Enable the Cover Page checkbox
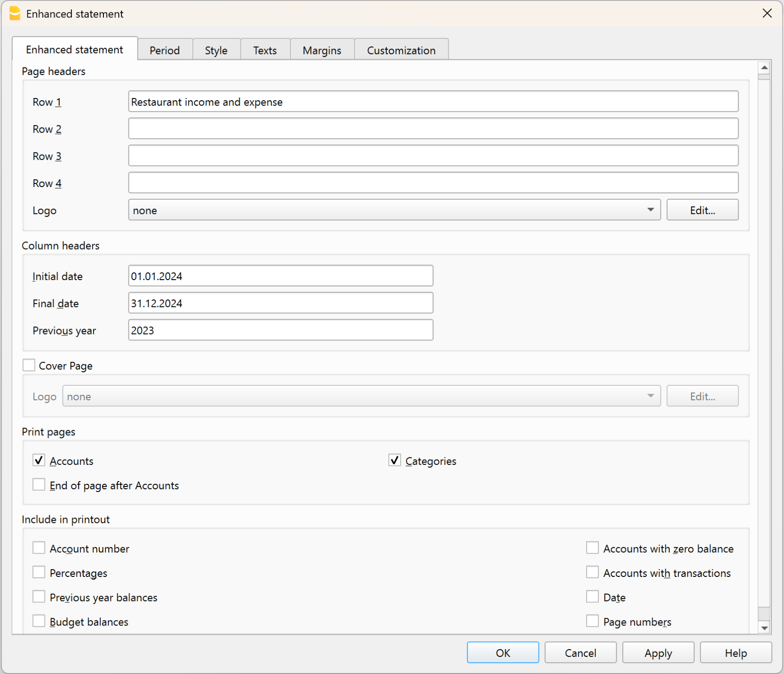The height and width of the screenshot is (674, 784). [x=29, y=365]
